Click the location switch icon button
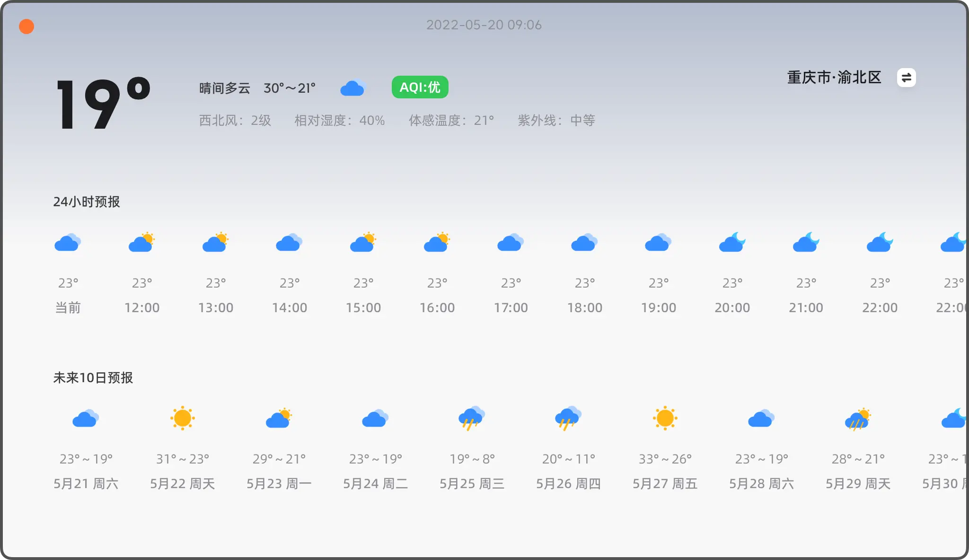The height and width of the screenshot is (560, 969). click(906, 78)
